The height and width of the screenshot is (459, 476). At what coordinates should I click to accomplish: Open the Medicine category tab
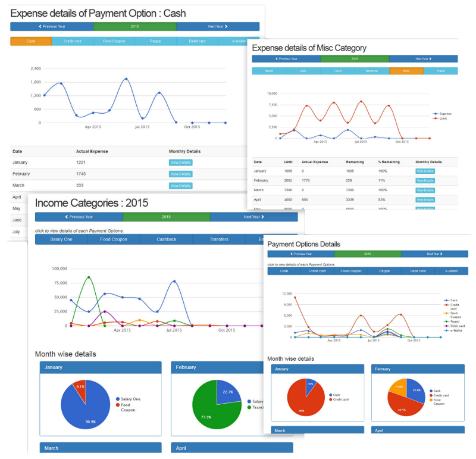point(372,71)
